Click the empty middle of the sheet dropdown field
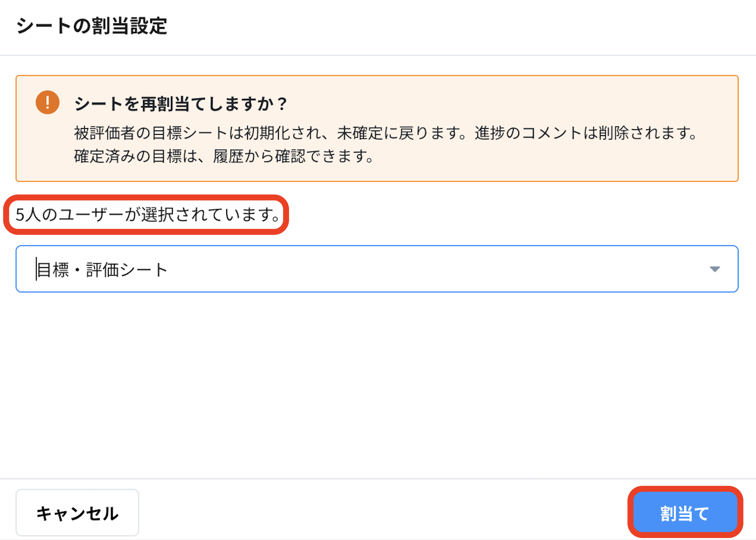Viewport: 756px width, 540px height. (x=395, y=269)
